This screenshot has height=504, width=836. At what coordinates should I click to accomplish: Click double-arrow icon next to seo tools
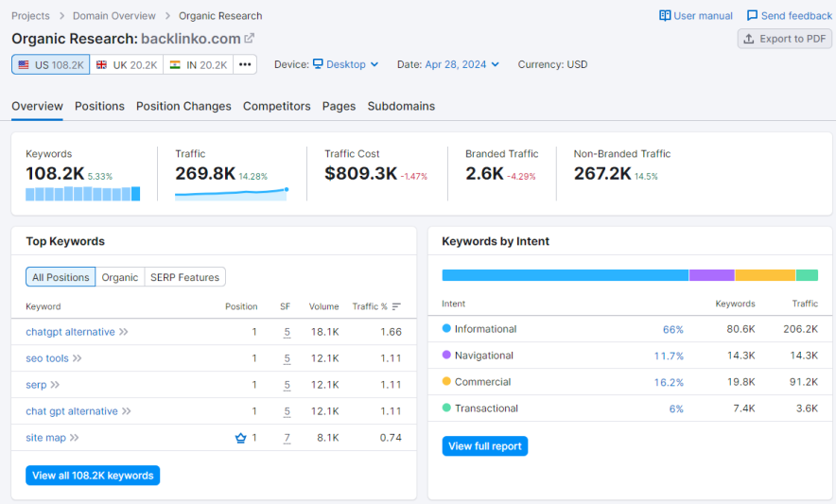pos(78,358)
